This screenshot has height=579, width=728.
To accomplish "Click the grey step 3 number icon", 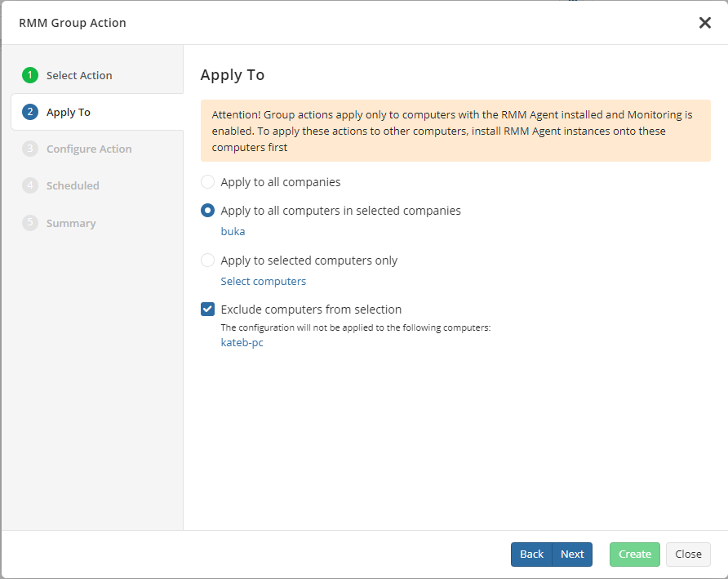I will point(30,149).
